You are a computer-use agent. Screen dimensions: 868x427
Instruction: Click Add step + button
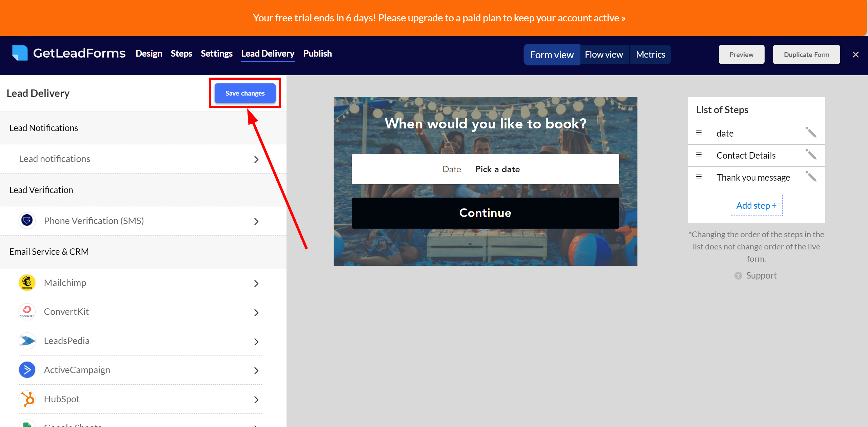(756, 205)
